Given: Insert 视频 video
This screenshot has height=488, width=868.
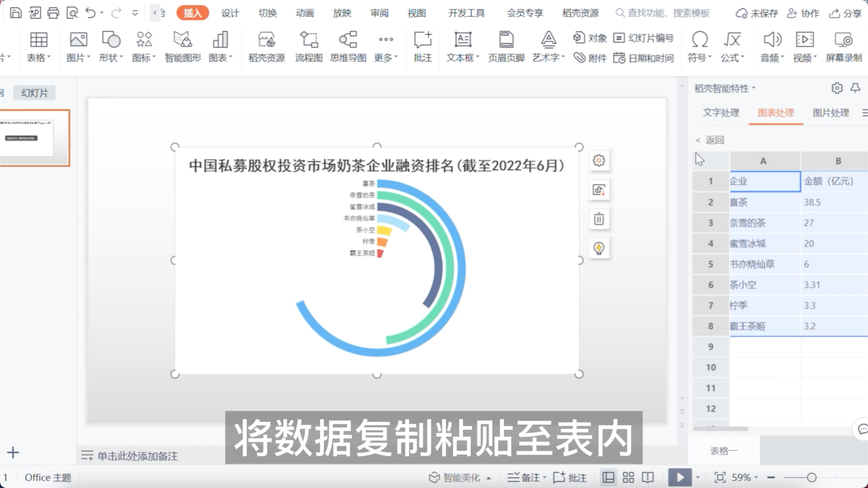Looking at the screenshot, I should pos(805,47).
